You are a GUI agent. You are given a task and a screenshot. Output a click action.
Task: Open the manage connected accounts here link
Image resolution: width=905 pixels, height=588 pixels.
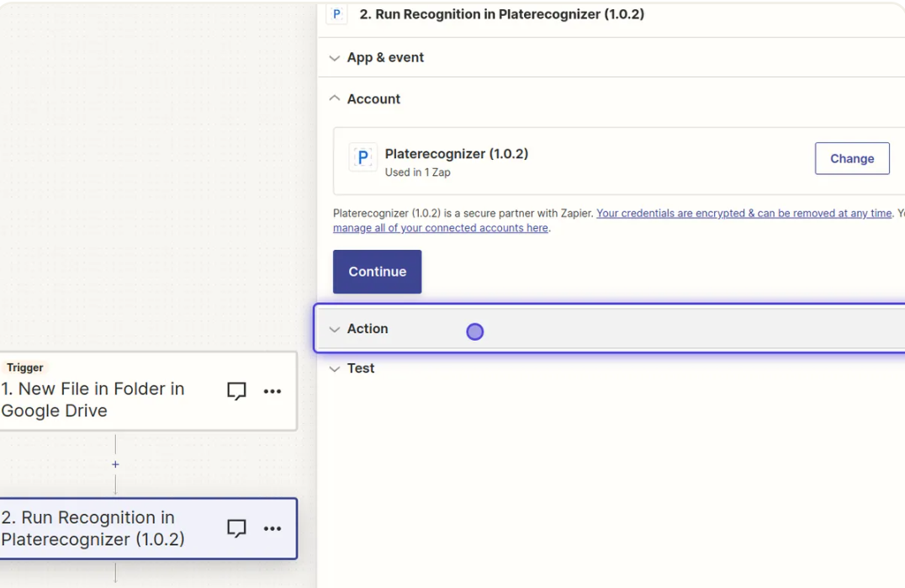click(x=441, y=228)
